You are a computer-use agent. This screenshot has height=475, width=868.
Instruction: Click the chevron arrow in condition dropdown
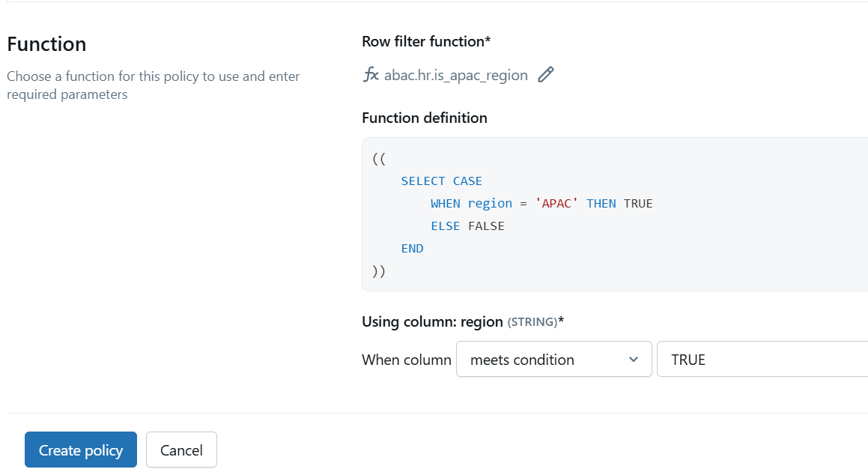click(634, 360)
